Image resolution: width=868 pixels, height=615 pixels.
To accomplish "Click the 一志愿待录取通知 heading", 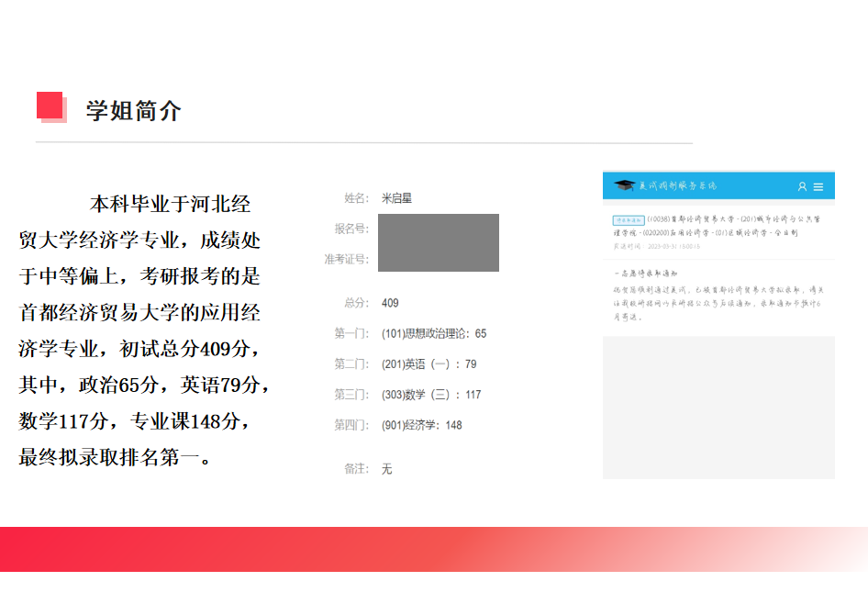I will click(x=645, y=274).
